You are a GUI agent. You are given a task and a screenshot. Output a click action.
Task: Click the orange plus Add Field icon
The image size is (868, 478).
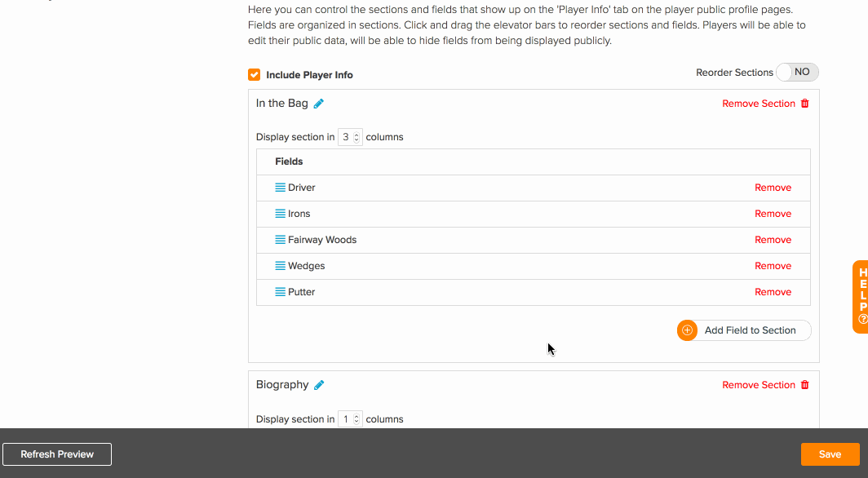tap(687, 330)
